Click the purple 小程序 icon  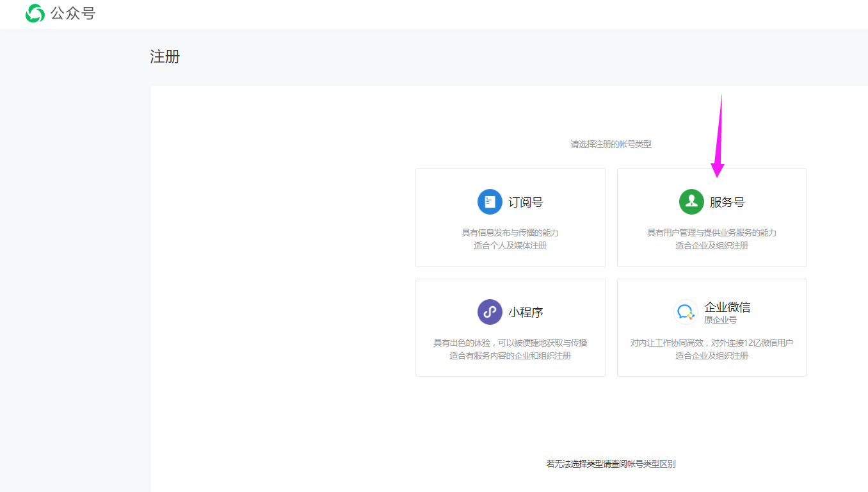(x=490, y=312)
